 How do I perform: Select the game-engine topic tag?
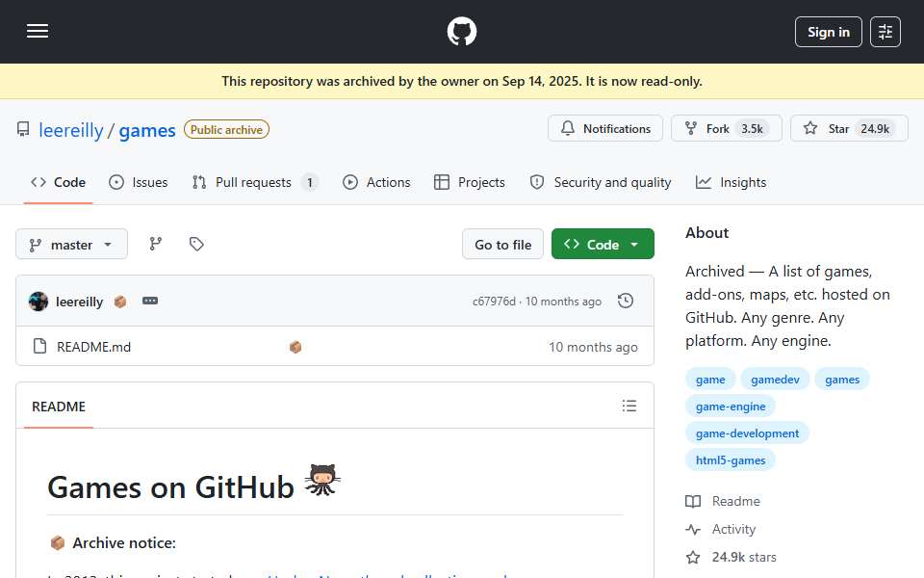[731, 407]
